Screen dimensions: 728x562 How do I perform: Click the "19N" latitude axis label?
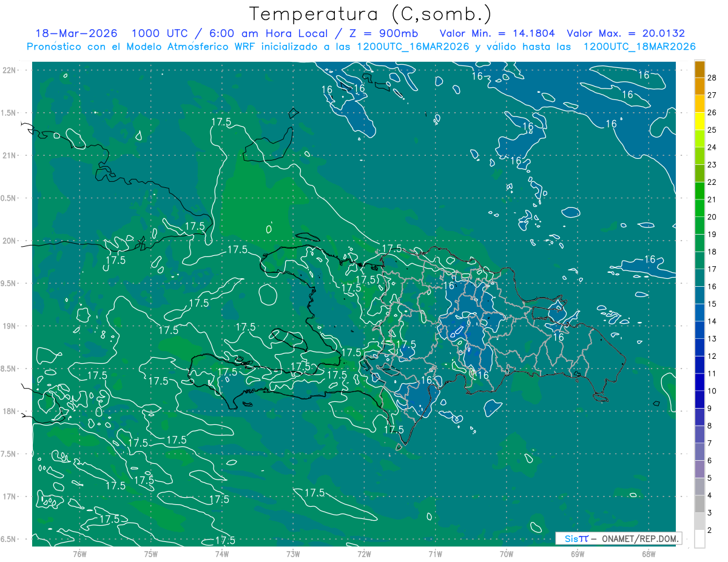click(x=10, y=326)
